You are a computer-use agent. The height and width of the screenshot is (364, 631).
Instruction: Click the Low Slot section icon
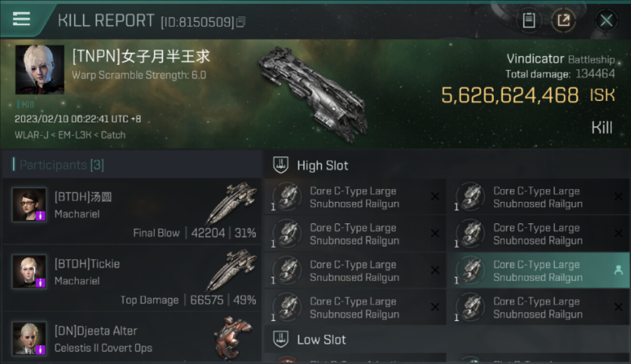coord(281,339)
